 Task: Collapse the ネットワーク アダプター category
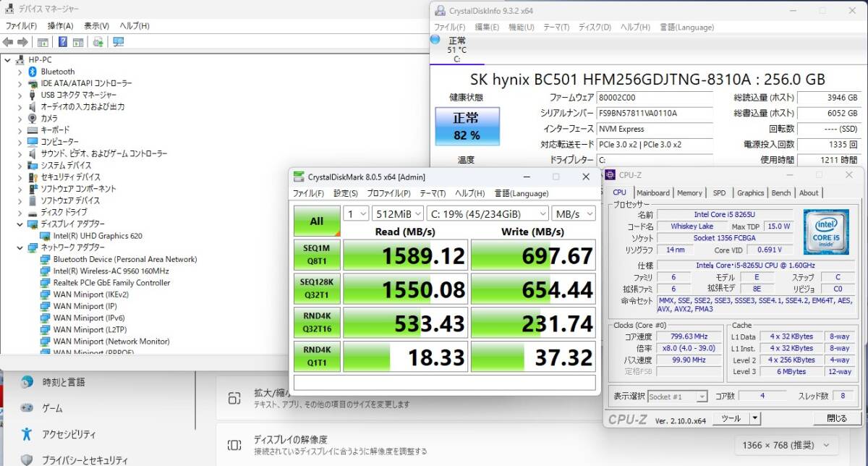pos(20,247)
